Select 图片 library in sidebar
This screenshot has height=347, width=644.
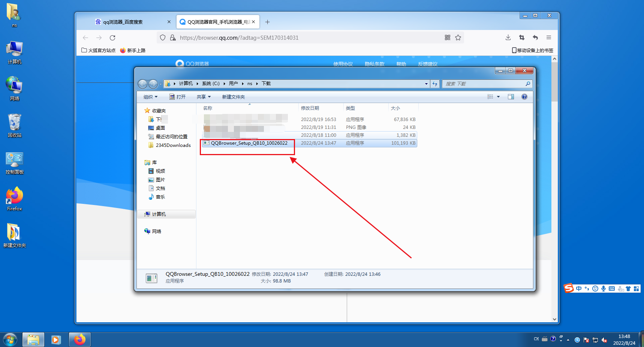pyautogui.click(x=157, y=180)
